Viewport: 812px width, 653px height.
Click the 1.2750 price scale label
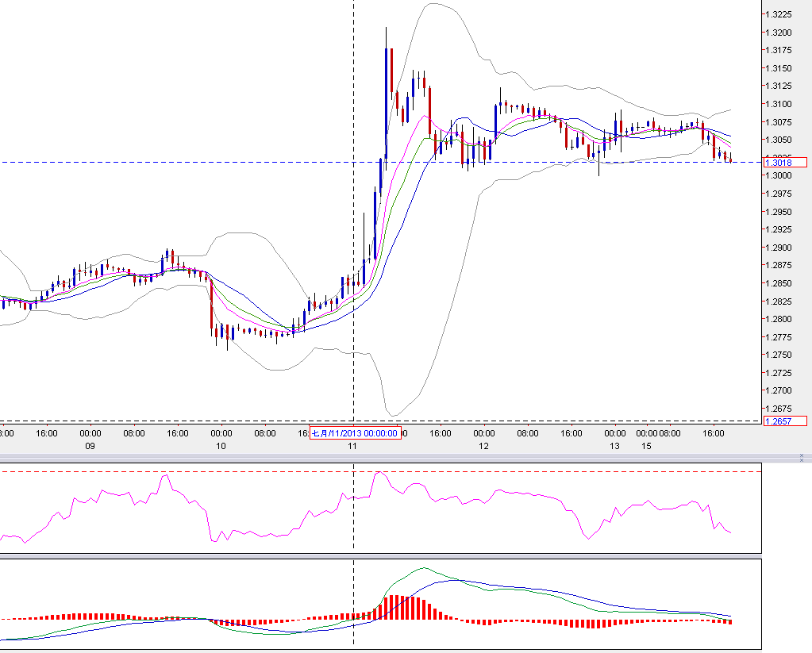(779, 355)
